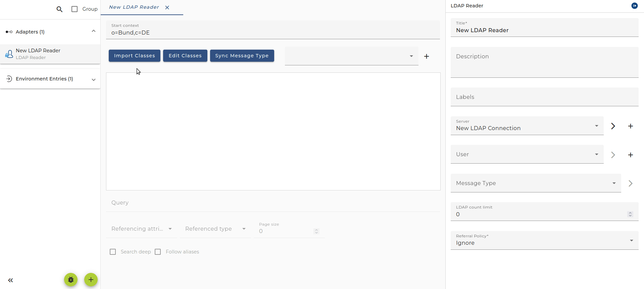Open the search icon in sidebar
Screen dimensions: 644x289
coord(59,9)
